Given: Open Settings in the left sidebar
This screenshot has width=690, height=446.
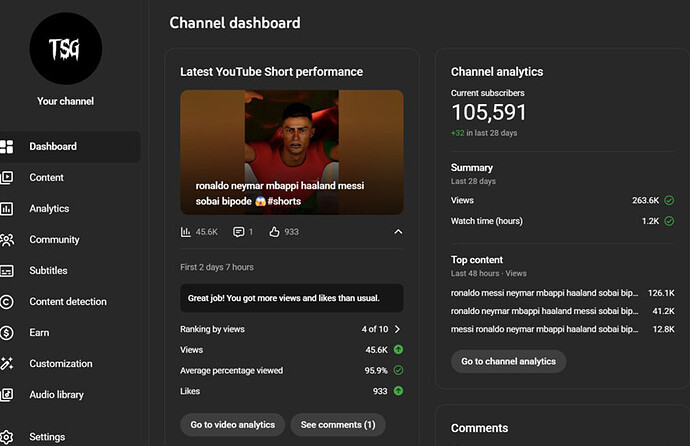Looking at the screenshot, I should [47, 437].
